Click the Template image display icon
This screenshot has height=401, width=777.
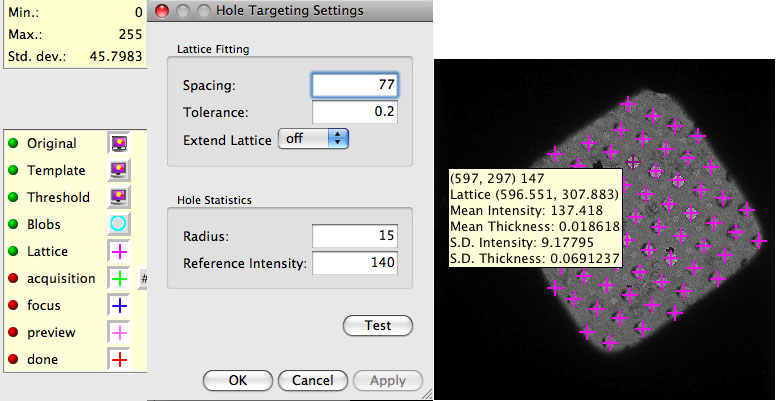(119, 171)
